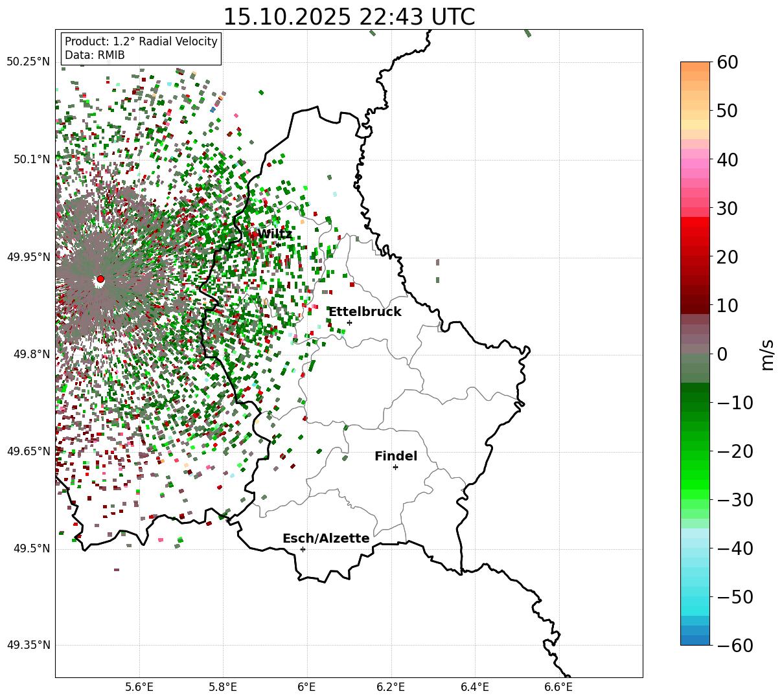The image size is (782, 700).
Task: Click the −20 value on colorbar
Action: click(735, 451)
